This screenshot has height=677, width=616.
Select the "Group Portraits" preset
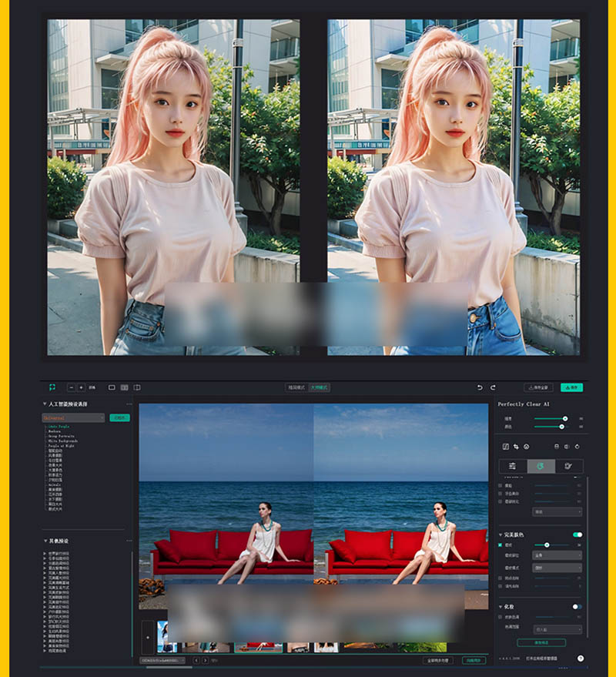coord(61,436)
